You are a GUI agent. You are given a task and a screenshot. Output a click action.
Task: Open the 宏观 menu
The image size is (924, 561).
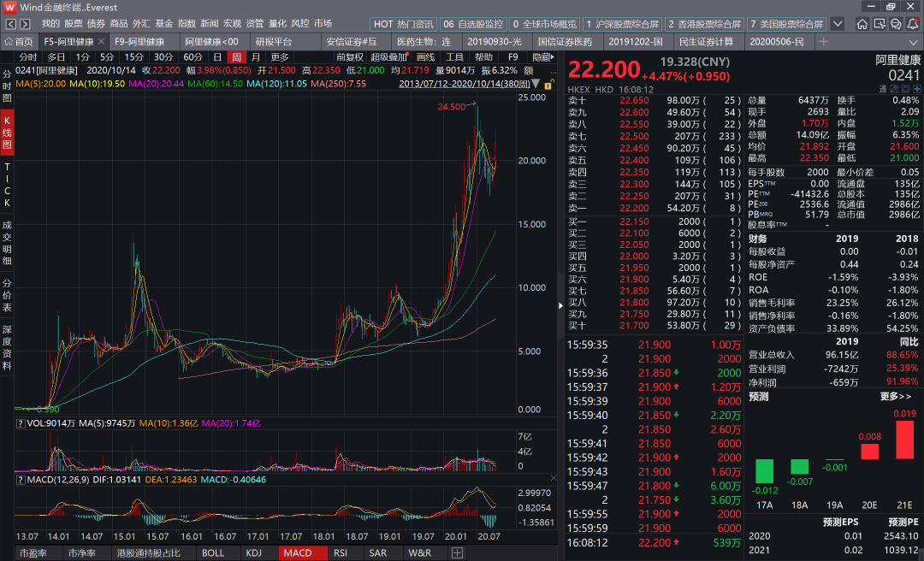click(232, 24)
